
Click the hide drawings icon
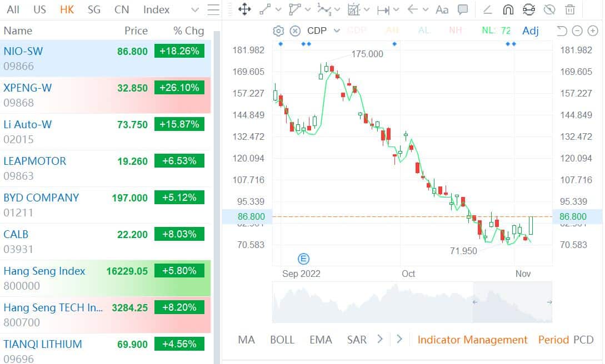click(549, 9)
